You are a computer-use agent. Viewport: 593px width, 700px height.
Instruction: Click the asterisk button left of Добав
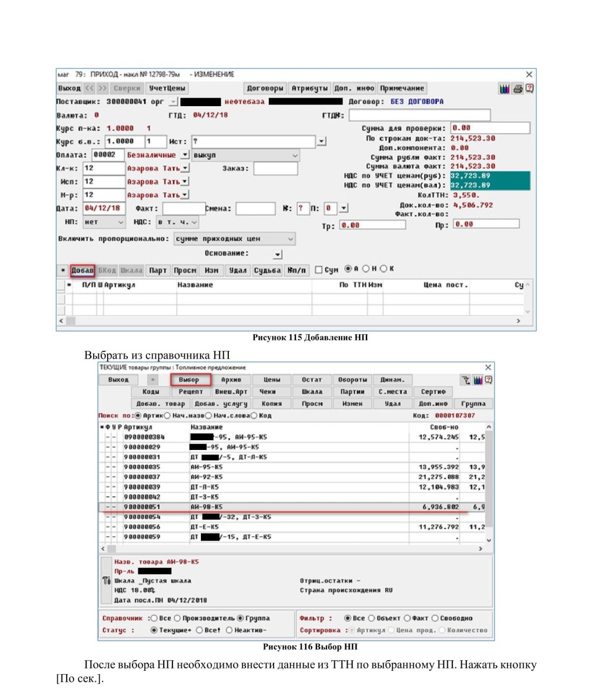[x=63, y=271]
